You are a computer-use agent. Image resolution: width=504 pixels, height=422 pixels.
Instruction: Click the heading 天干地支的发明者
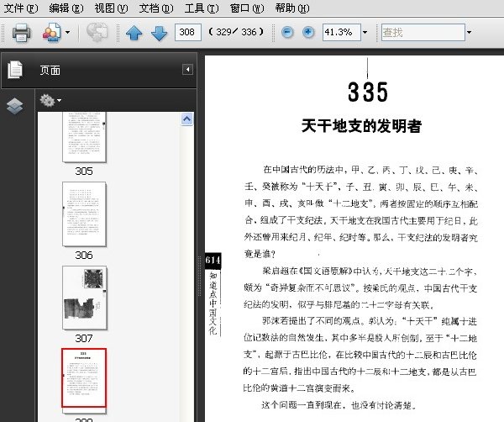click(361, 126)
